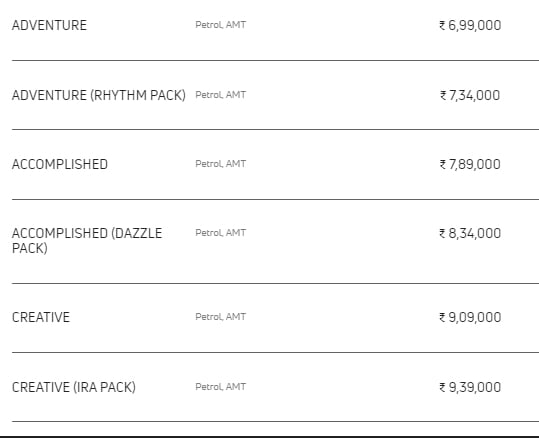Choose ACCOMPLISHED (DAZZLE PACK) variant
Viewport: 539px width, 438px height.
[x=87, y=241]
